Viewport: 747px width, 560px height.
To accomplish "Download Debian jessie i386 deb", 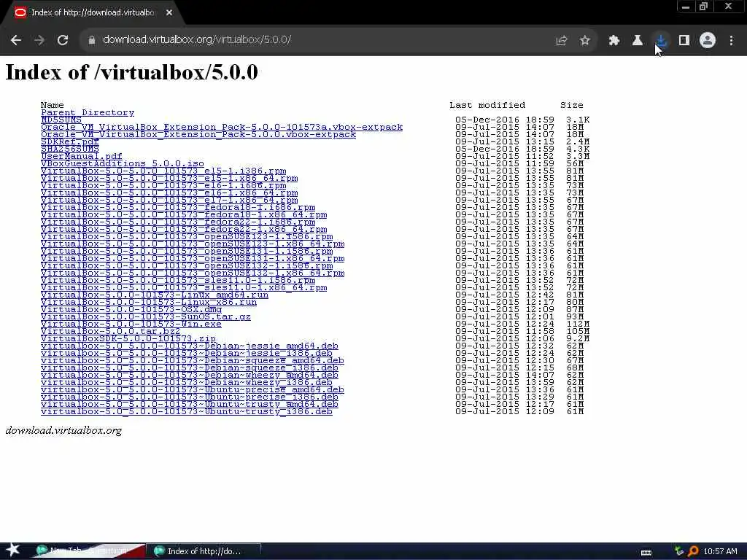I will click(x=187, y=354).
